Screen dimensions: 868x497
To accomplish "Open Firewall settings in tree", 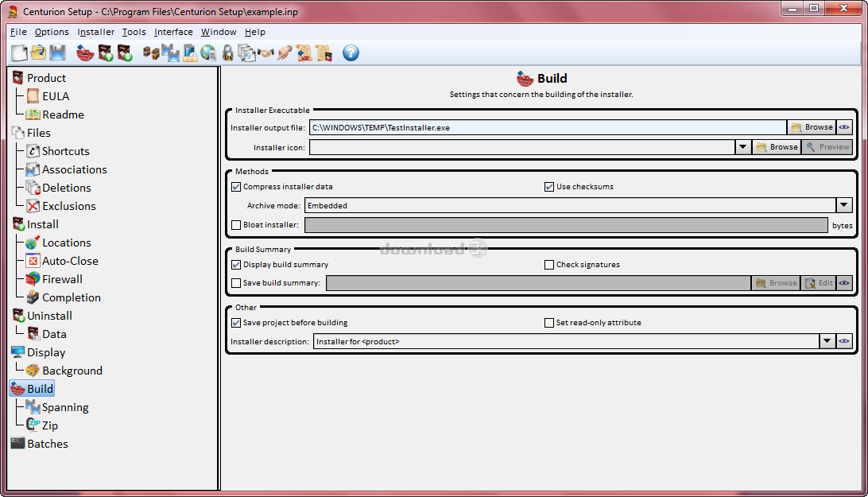I will [x=62, y=279].
